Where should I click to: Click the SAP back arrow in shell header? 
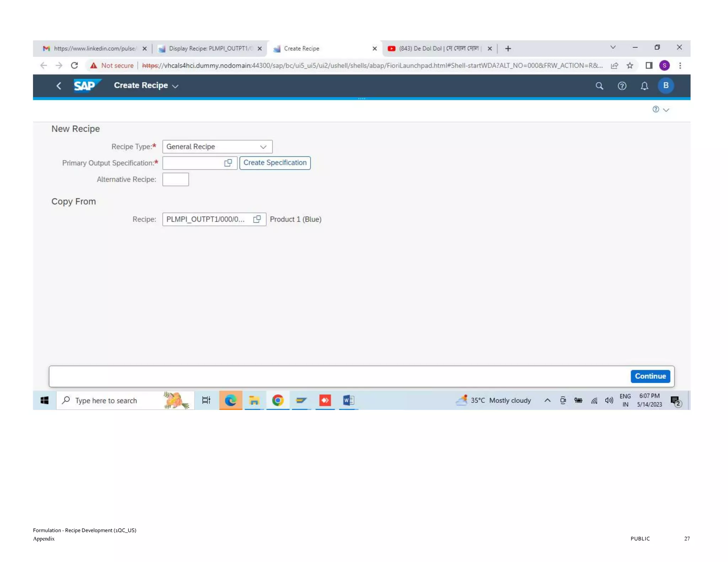coord(59,86)
